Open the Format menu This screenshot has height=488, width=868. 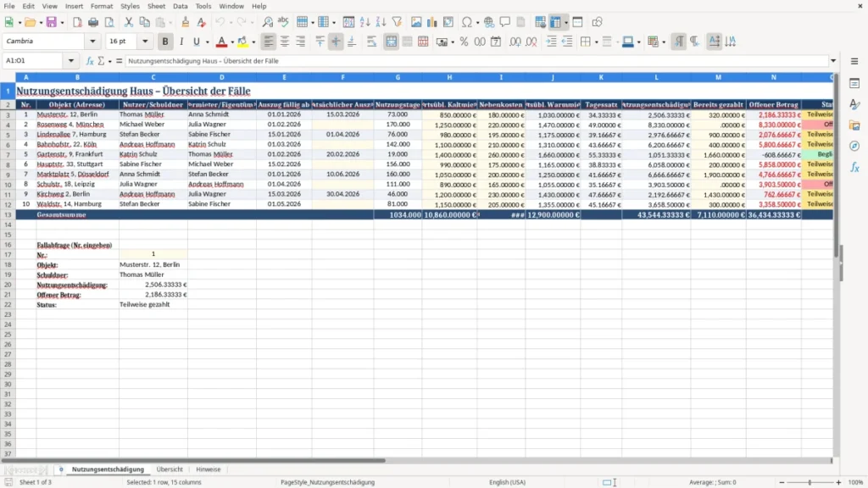click(102, 6)
